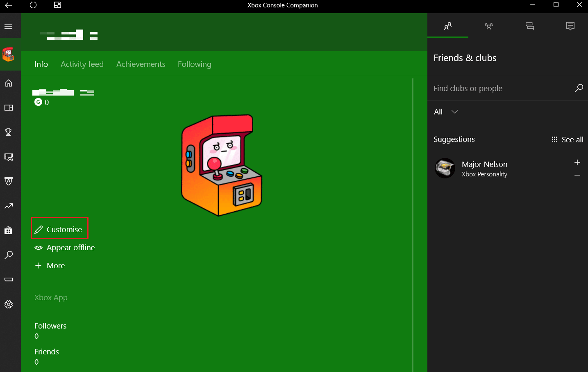Add Major Nelson as friend

tap(577, 162)
